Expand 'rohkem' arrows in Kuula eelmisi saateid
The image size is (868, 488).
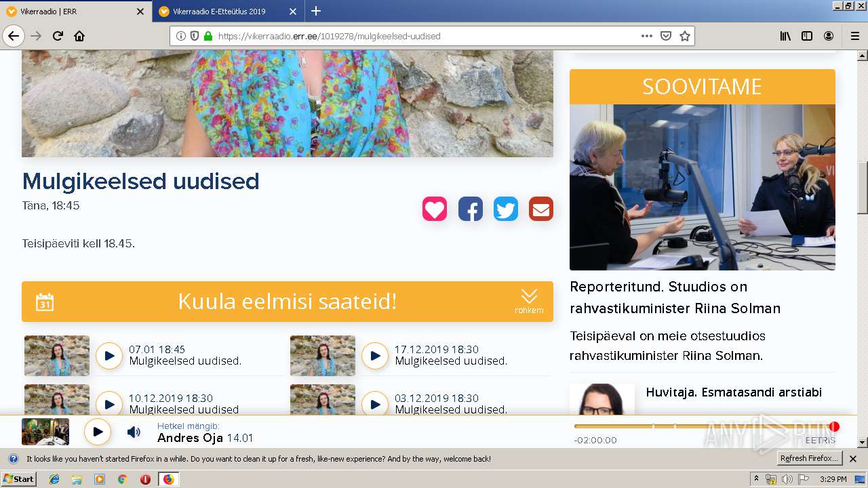529,301
